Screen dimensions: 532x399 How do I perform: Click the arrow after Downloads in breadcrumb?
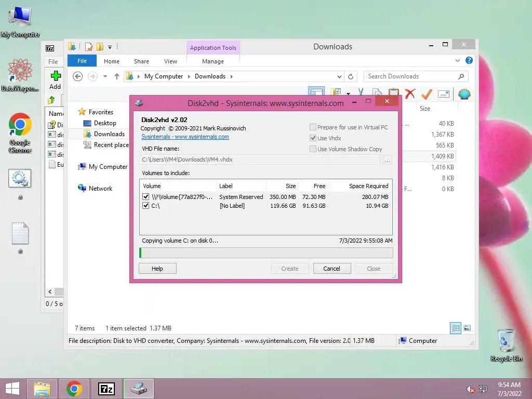point(231,76)
